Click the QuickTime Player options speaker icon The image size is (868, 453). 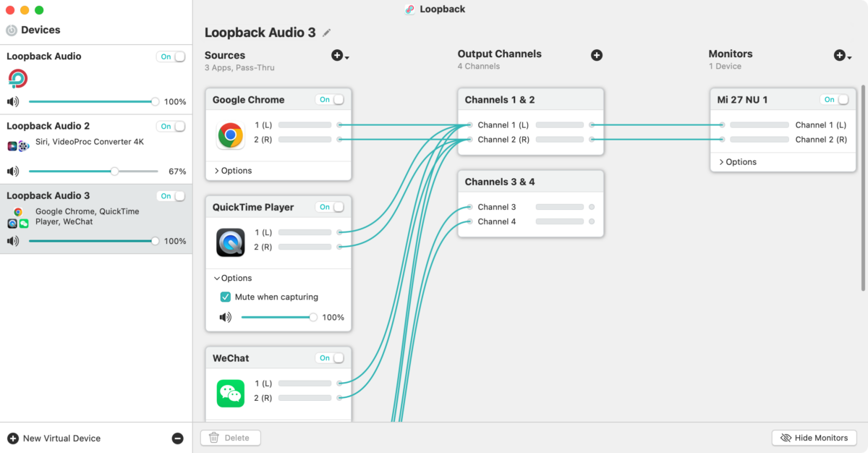tap(226, 318)
